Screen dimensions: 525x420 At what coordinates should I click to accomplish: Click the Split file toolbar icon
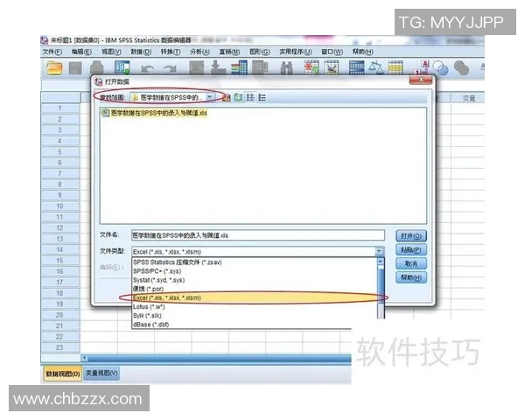pyautogui.click(x=356, y=67)
